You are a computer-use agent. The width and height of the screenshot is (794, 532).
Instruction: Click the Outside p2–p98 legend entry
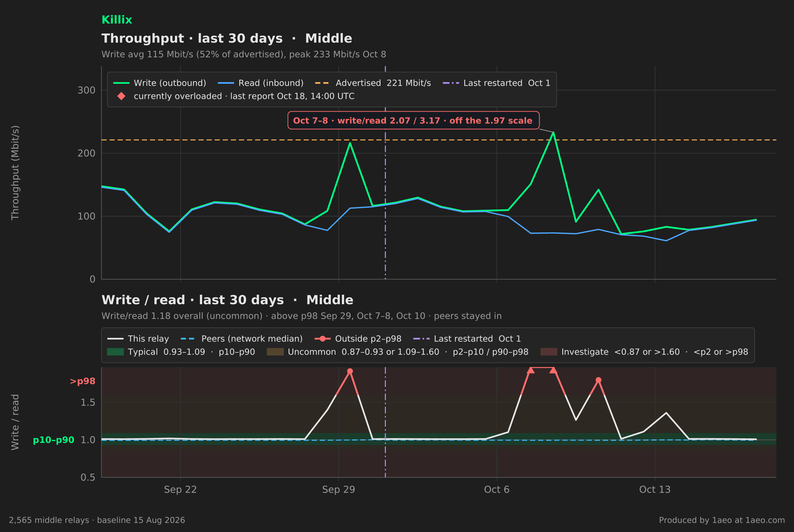pyautogui.click(x=358, y=339)
